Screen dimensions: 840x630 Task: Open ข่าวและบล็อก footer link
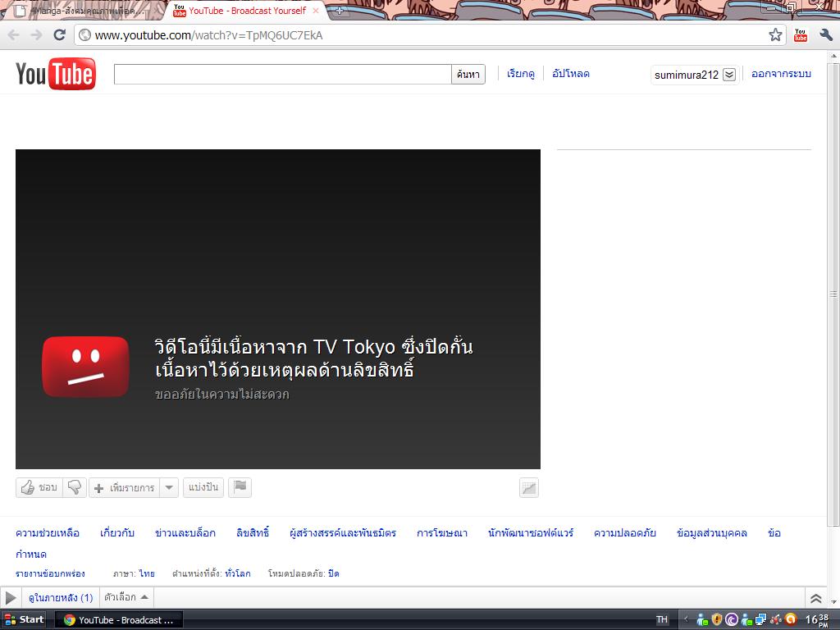coord(185,533)
